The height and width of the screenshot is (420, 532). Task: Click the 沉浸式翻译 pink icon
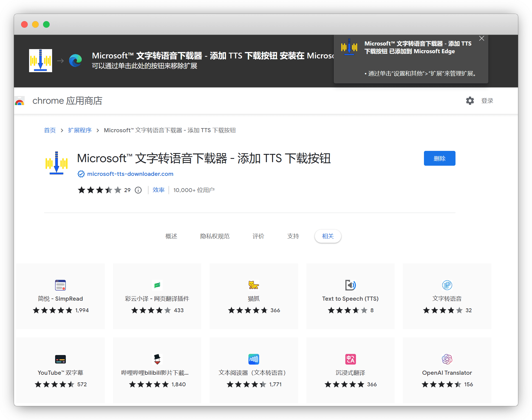[x=350, y=359]
